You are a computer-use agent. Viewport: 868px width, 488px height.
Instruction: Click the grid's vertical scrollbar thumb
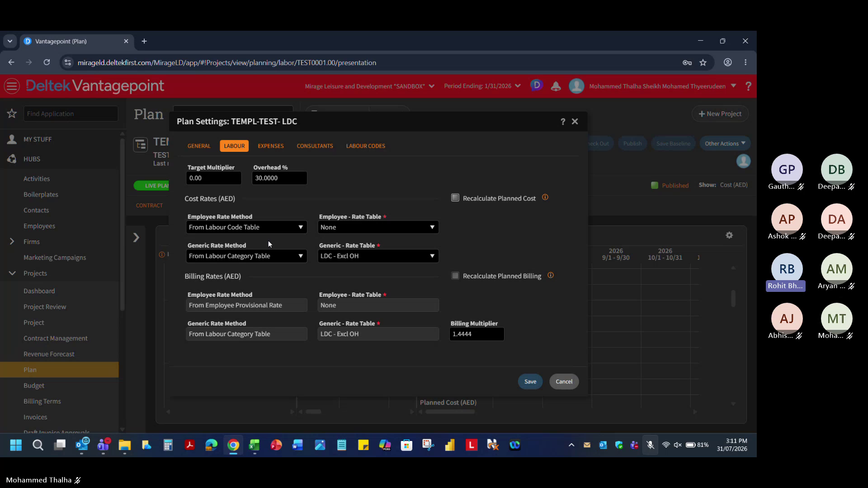coord(733,298)
